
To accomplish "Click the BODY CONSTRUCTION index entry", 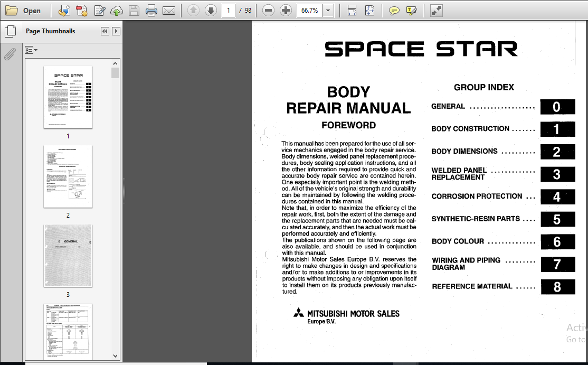I will pos(470,129).
